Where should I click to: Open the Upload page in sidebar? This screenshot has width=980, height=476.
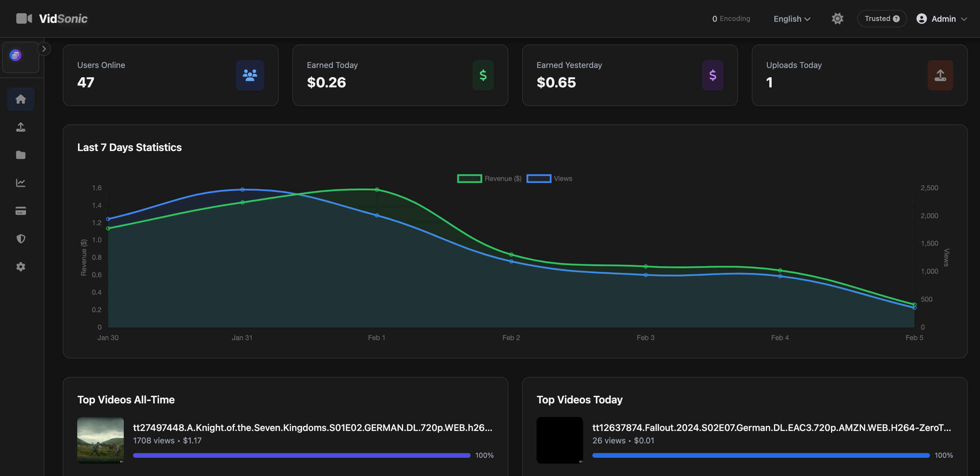21,127
